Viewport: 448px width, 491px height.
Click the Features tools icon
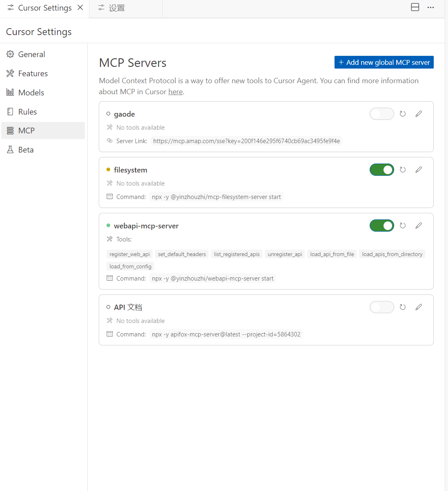[x=10, y=73]
